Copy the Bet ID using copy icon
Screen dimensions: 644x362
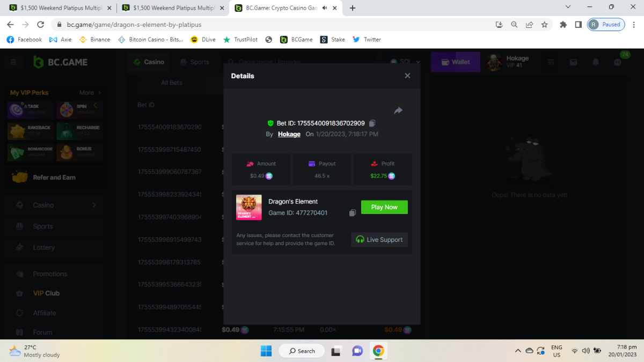tap(372, 123)
